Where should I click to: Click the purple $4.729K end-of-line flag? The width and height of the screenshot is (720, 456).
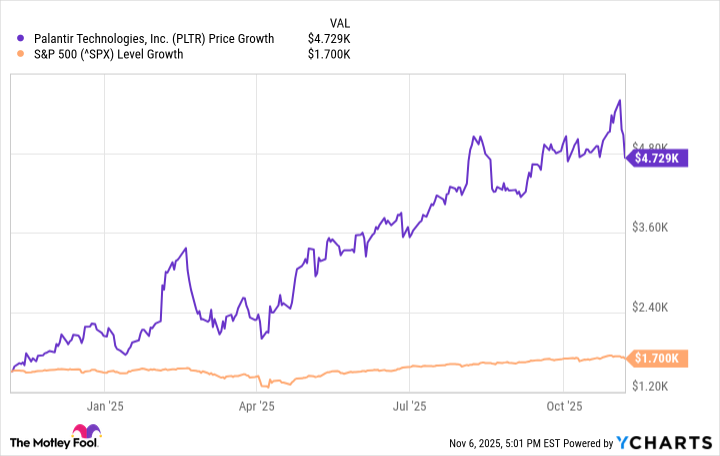click(657, 158)
